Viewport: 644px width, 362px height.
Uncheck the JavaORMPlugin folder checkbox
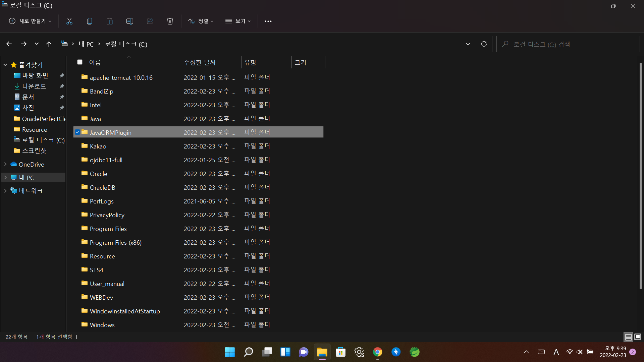pyautogui.click(x=77, y=132)
